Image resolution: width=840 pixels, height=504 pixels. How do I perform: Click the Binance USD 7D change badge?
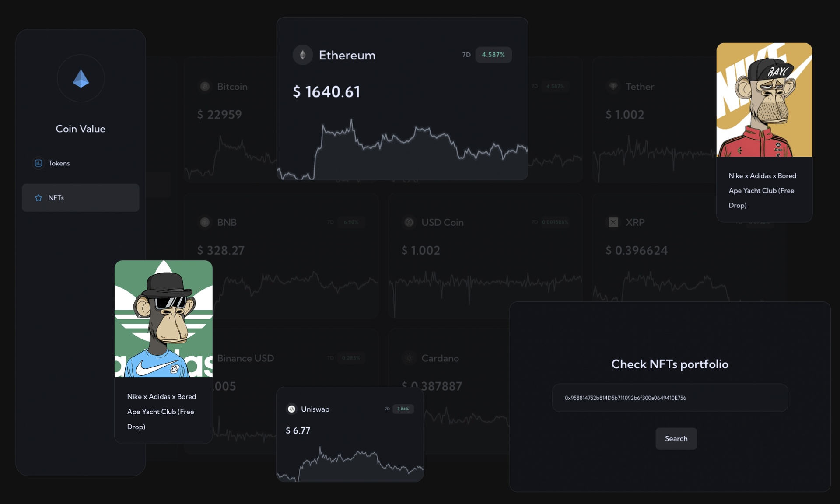tap(351, 358)
